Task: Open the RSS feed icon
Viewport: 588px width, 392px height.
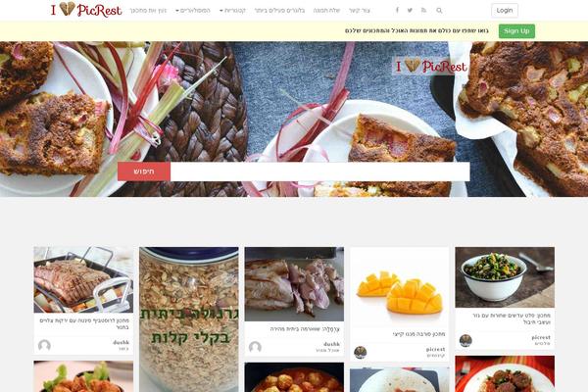Action: tap(423, 10)
